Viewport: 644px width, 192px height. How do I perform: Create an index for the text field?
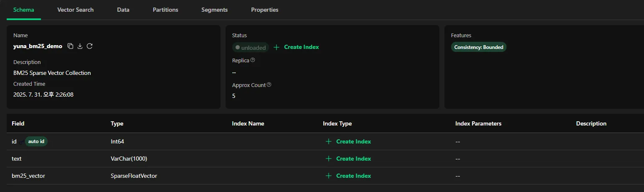point(348,159)
